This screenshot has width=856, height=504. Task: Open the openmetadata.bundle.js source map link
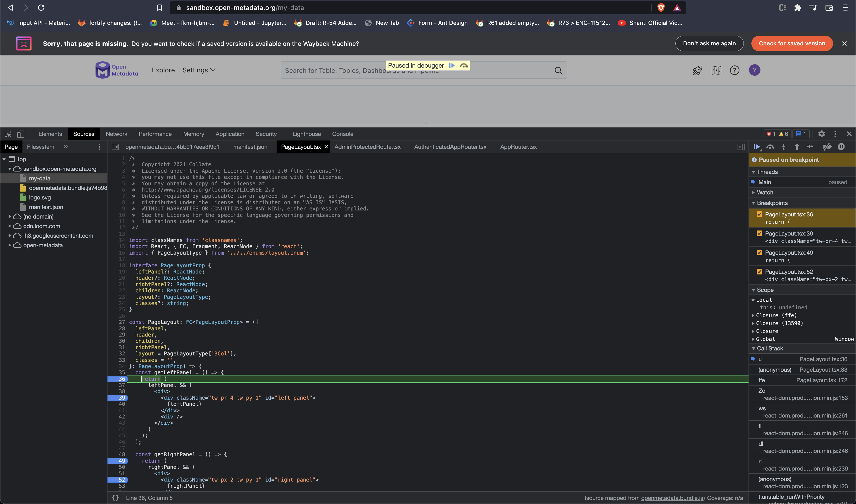673,498
